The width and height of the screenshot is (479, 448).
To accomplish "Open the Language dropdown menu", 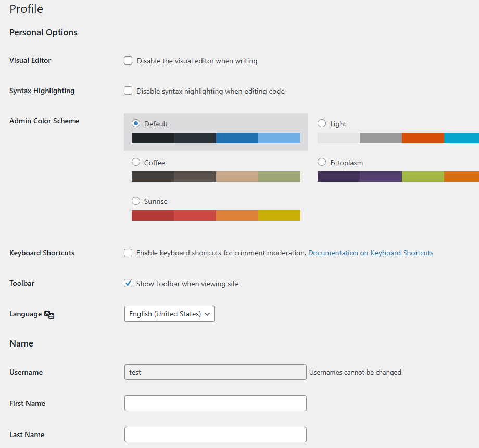I will point(169,314).
